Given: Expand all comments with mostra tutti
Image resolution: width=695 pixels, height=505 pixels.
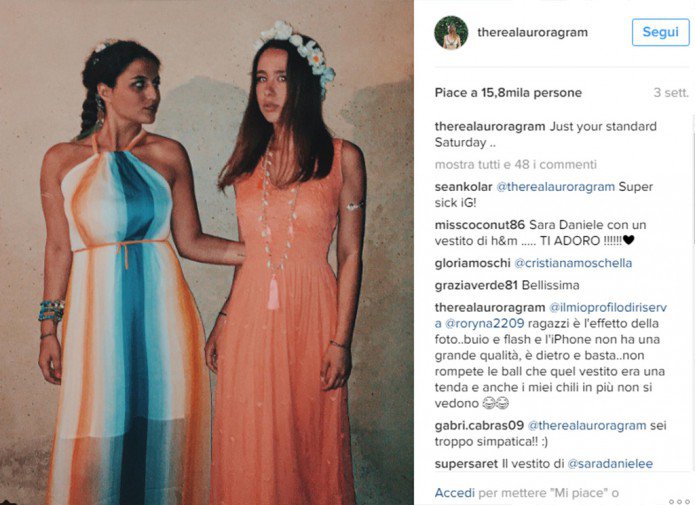Looking at the screenshot, I should tap(515, 164).
